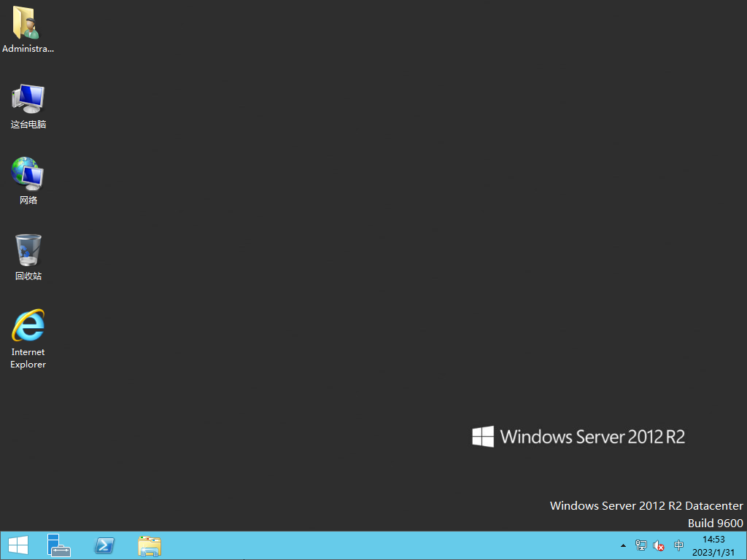Open File Explorer from the taskbar
747x560 pixels.
[x=150, y=545]
